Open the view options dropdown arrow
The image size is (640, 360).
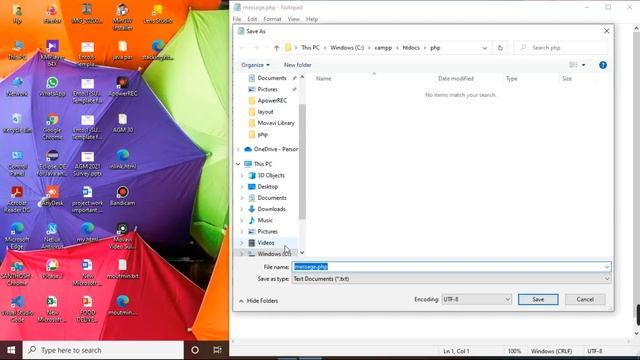point(583,65)
